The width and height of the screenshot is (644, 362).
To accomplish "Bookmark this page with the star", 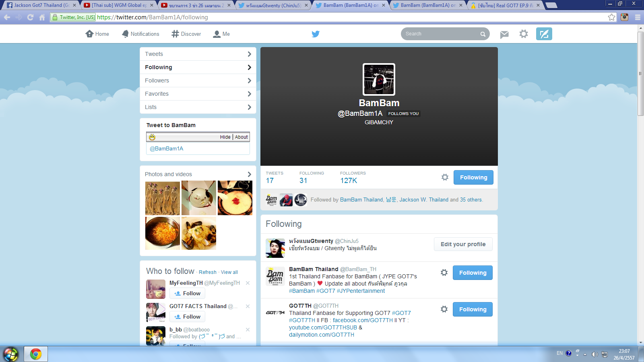I will tap(612, 17).
